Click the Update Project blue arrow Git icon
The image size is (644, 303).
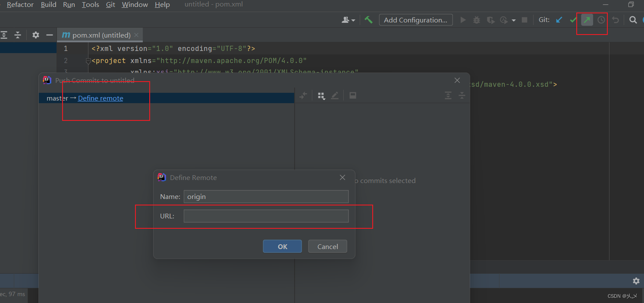(559, 19)
